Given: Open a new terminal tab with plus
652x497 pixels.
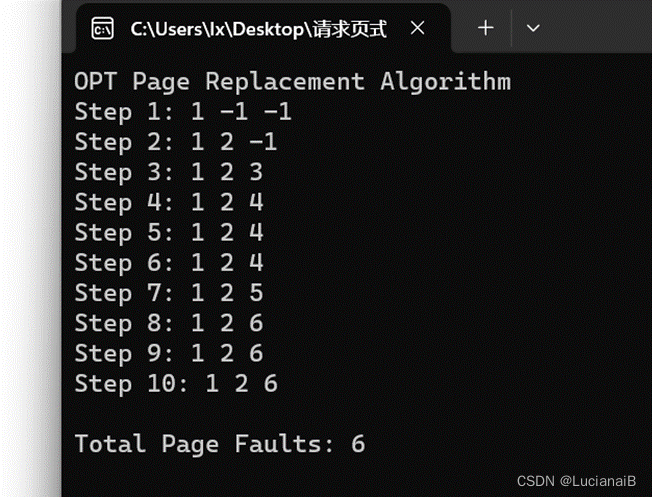Looking at the screenshot, I should (486, 28).
